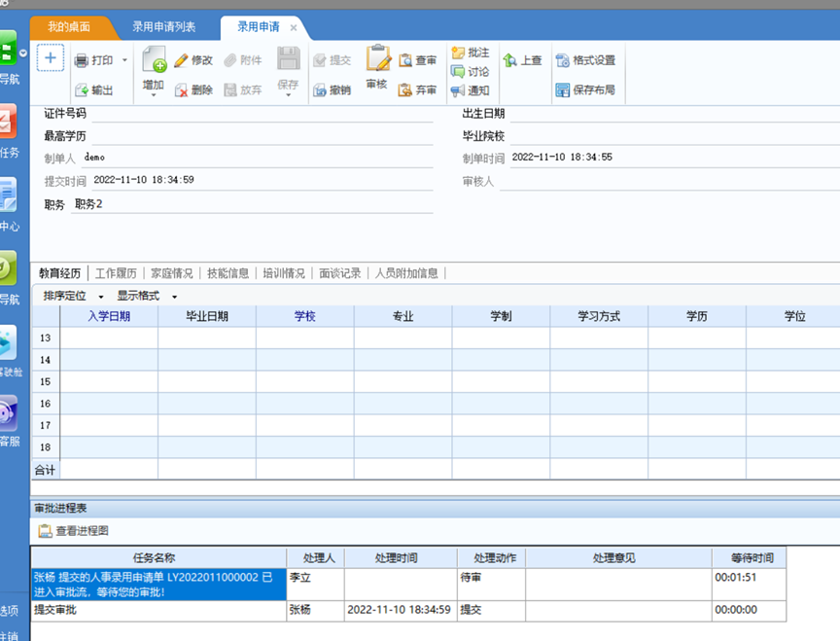Click the 学校 column header

[305, 316]
